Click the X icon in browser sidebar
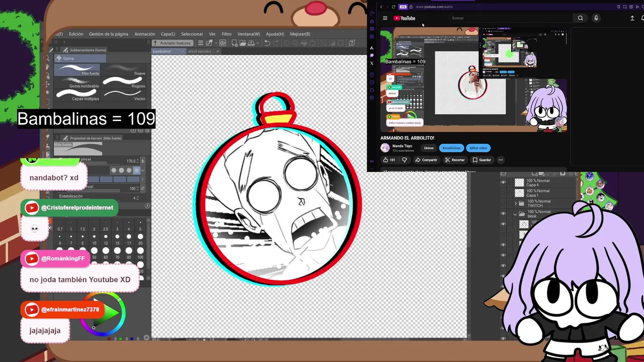Image resolution: width=644 pixels, height=362 pixels. point(372,63)
